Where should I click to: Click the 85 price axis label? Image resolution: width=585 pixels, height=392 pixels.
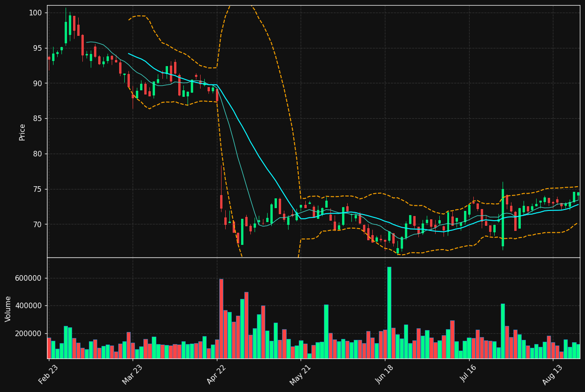pyautogui.click(x=37, y=119)
